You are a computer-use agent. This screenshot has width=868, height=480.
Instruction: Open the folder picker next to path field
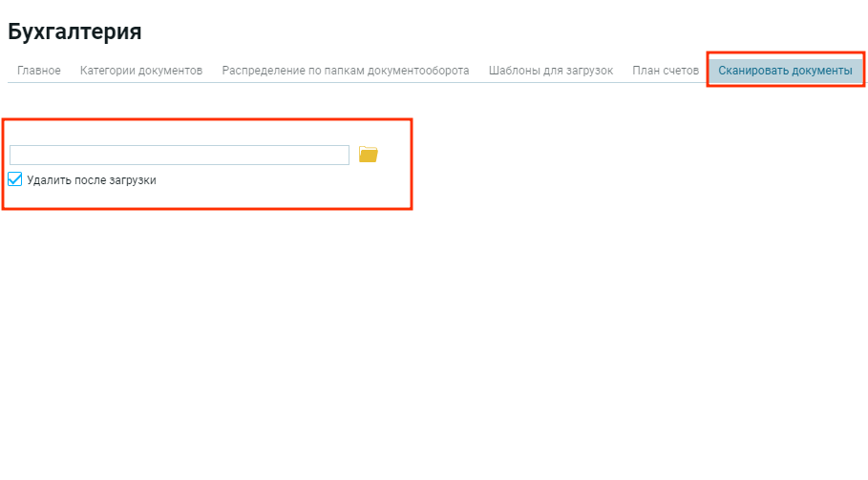pos(369,155)
